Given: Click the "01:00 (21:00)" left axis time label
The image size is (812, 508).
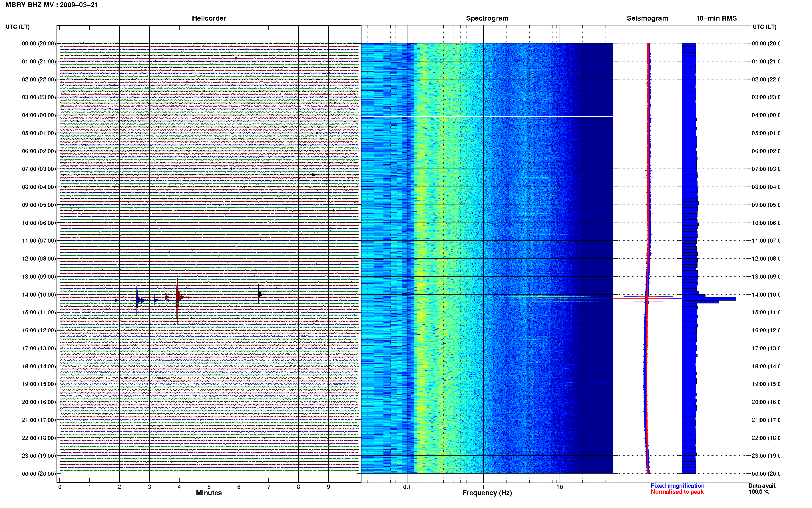Looking at the screenshot, I should click(x=39, y=61).
